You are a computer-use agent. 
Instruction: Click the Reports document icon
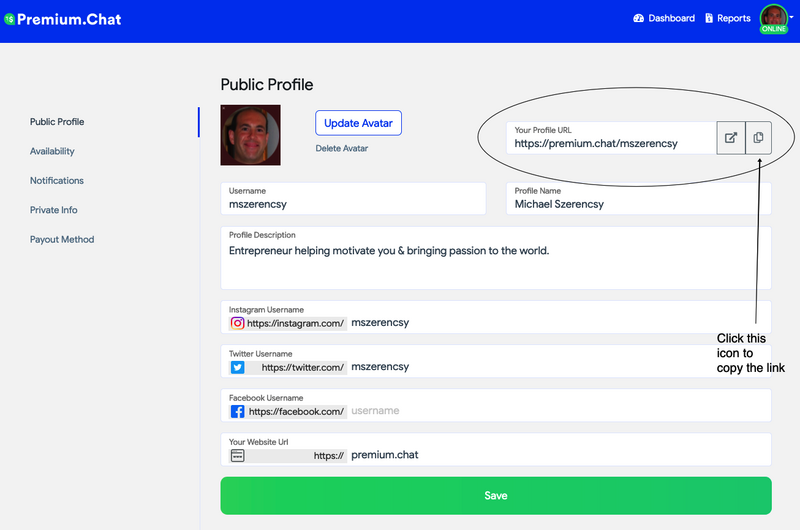click(709, 18)
